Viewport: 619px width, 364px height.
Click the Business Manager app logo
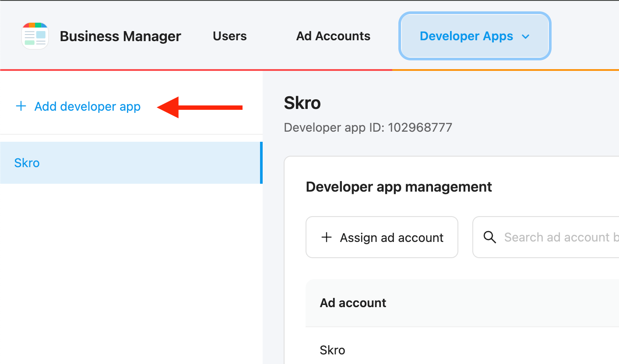(35, 36)
